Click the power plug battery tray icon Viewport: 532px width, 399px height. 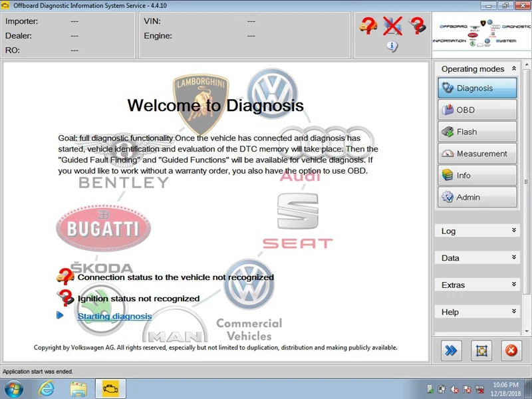442,390
